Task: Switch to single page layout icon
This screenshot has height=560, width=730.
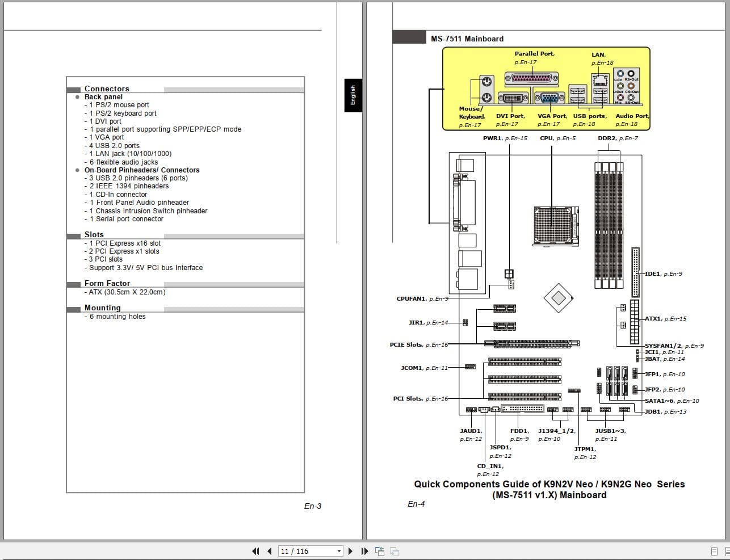Action: tap(714, 551)
